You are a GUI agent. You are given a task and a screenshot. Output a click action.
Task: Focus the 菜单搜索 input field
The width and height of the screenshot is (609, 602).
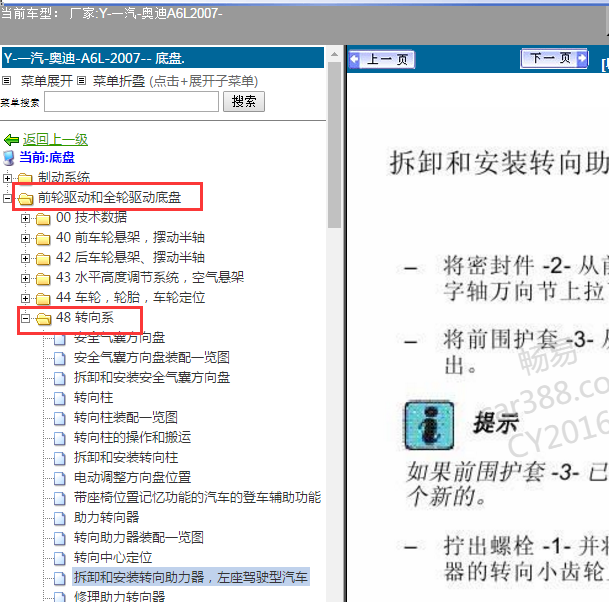pyautogui.click(x=131, y=102)
